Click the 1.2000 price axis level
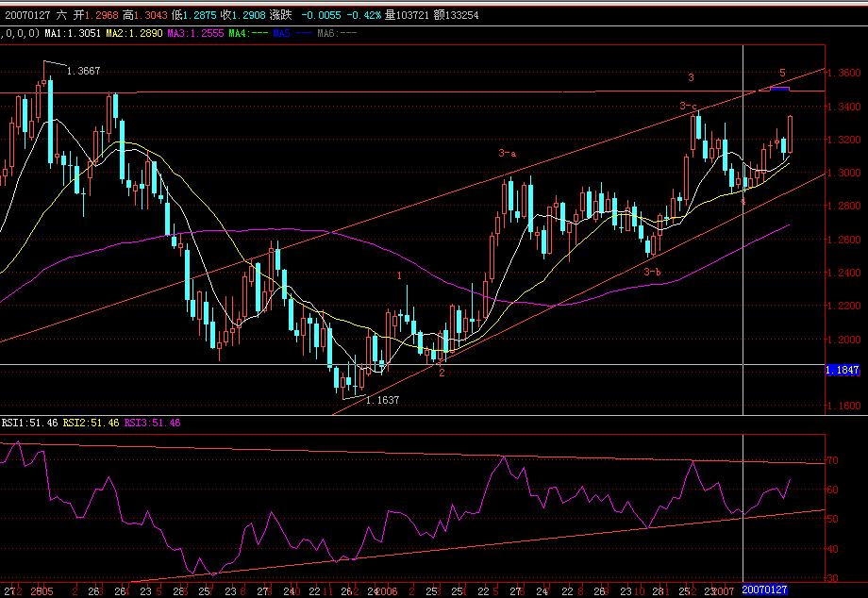 click(844, 340)
